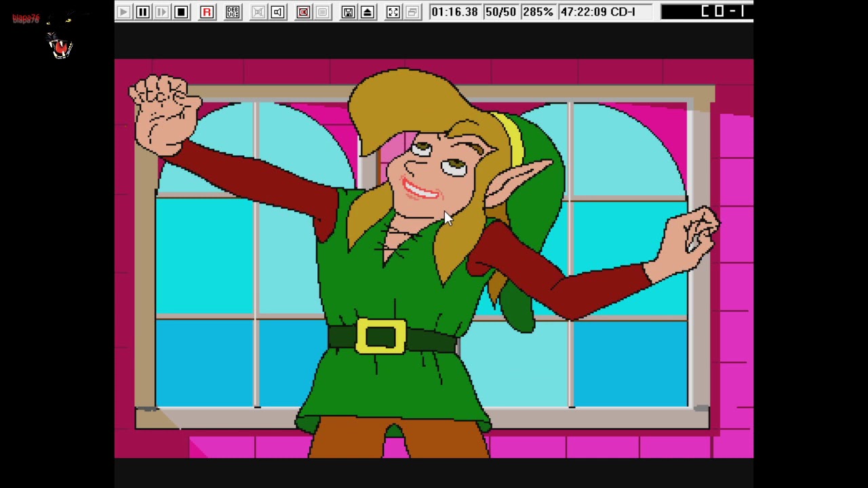Click the red record icon
The image size is (868, 488).
point(303,12)
